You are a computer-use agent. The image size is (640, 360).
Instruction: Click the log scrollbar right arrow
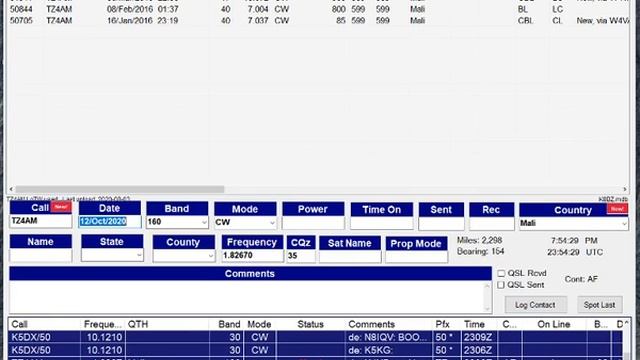(624, 189)
